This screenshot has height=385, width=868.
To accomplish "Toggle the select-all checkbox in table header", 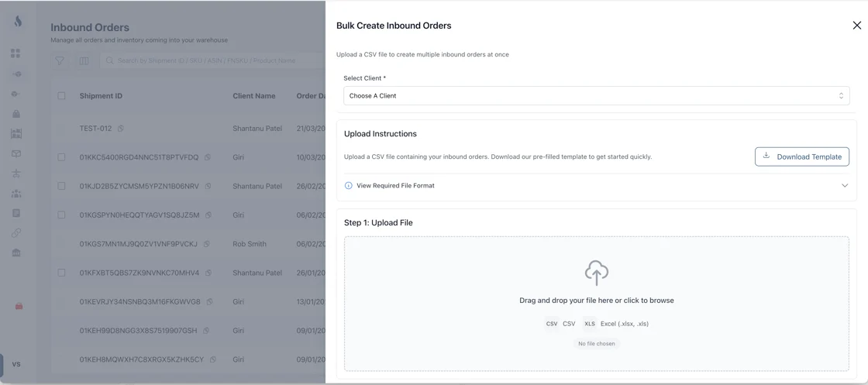I will click(61, 96).
